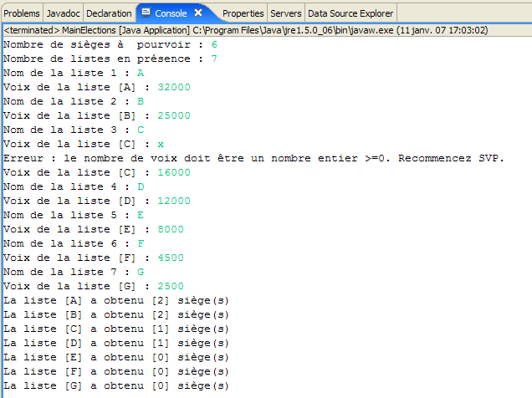532x398 pixels.
Task: Click the Erreur message line in console
Action: 253,158
